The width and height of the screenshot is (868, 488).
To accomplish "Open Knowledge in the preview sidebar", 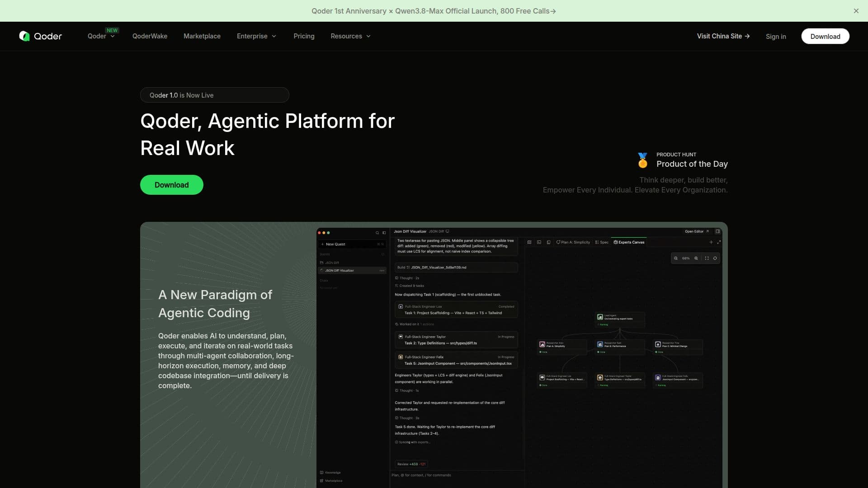I will (330, 473).
